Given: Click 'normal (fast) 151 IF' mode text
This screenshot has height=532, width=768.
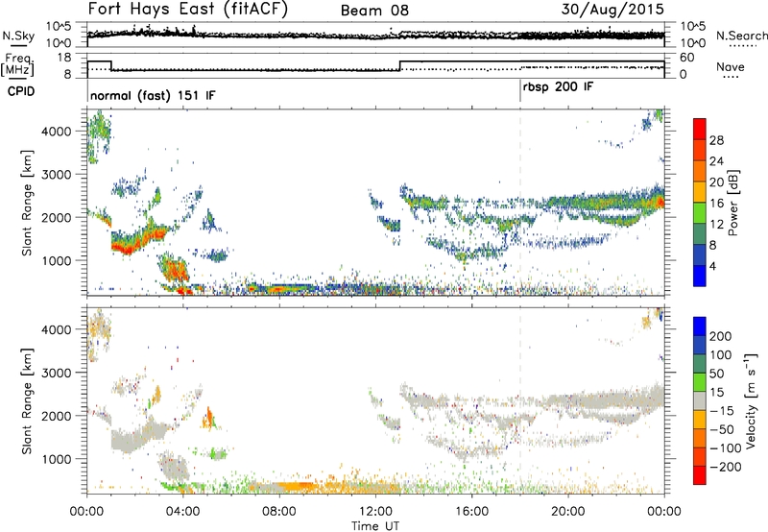Looking at the screenshot, I should 153,96.
